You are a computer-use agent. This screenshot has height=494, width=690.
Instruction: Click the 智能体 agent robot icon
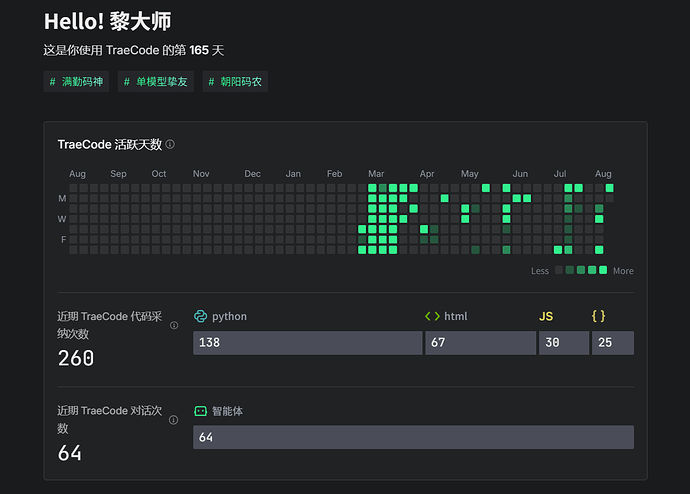point(201,411)
